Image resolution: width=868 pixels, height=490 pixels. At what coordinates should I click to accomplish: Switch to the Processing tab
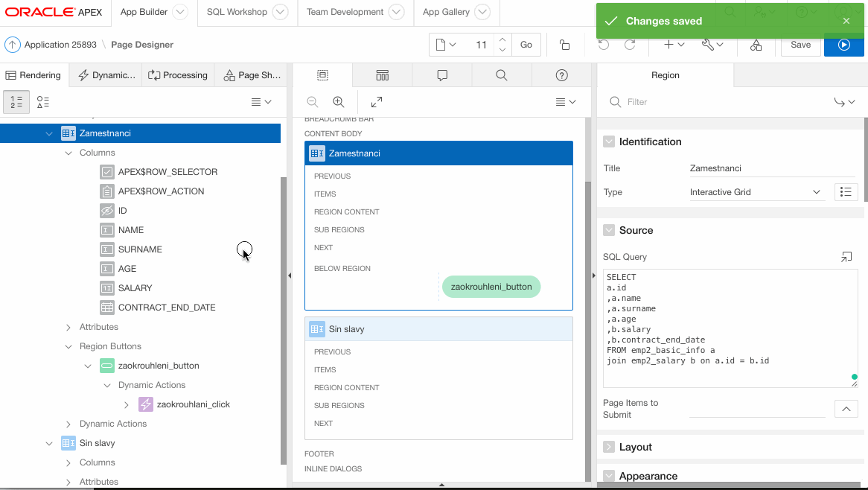click(178, 75)
